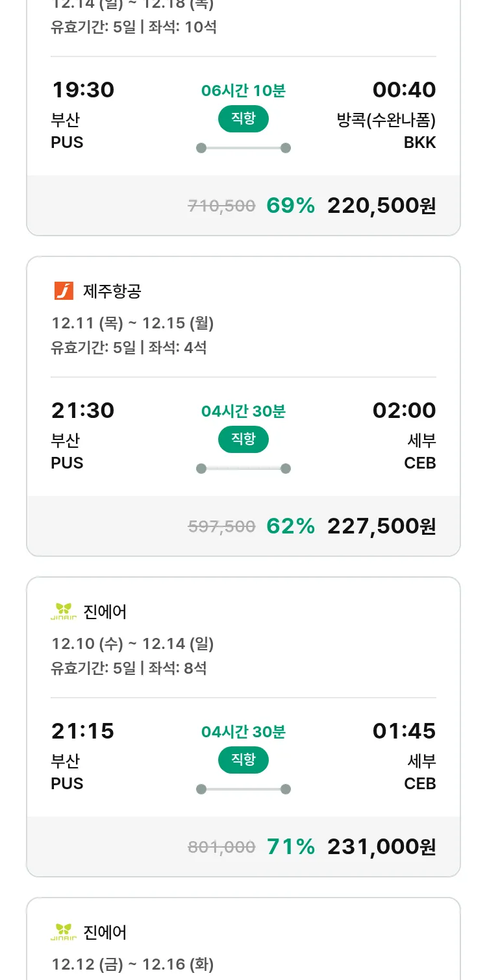The image size is (487, 980).
Task: Click the 02:00 Cebu arrival time
Action: click(x=404, y=411)
